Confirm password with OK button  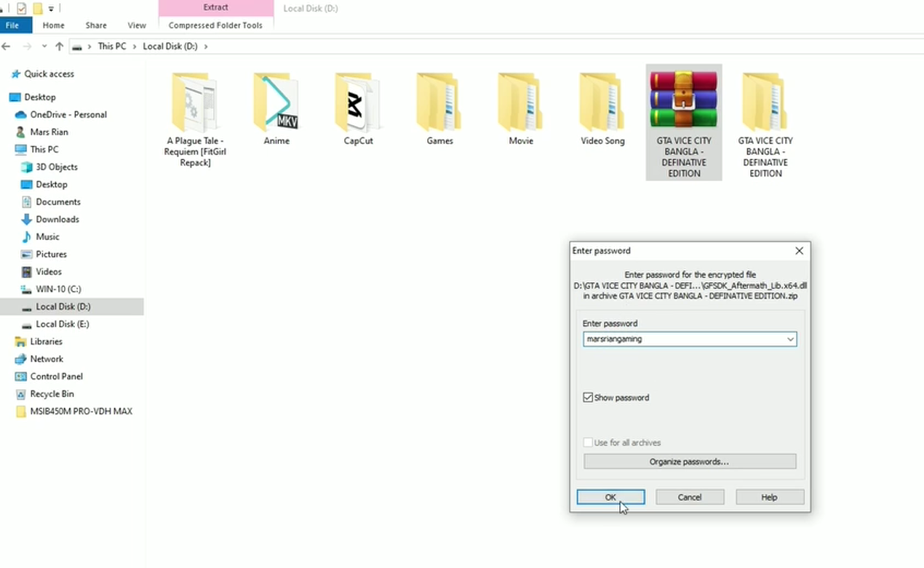[610, 497]
